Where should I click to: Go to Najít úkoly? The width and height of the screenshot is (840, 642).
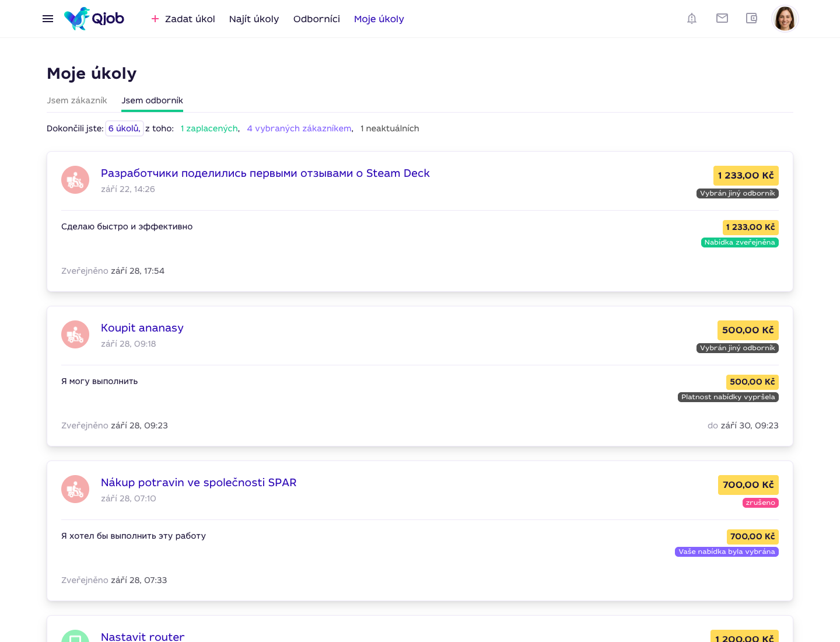pos(254,19)
